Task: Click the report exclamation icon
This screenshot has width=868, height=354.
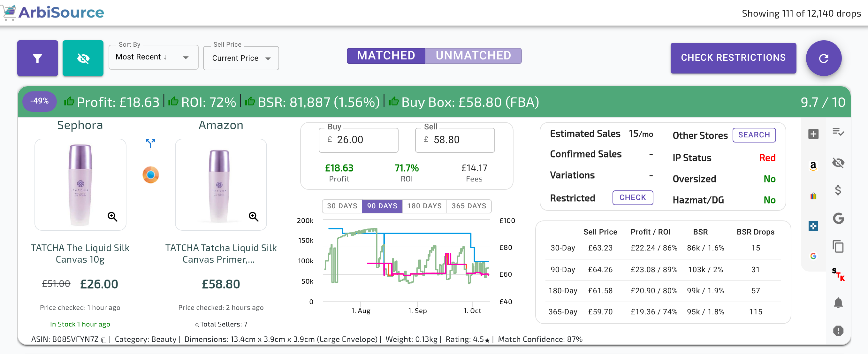Action: point(838,330)
